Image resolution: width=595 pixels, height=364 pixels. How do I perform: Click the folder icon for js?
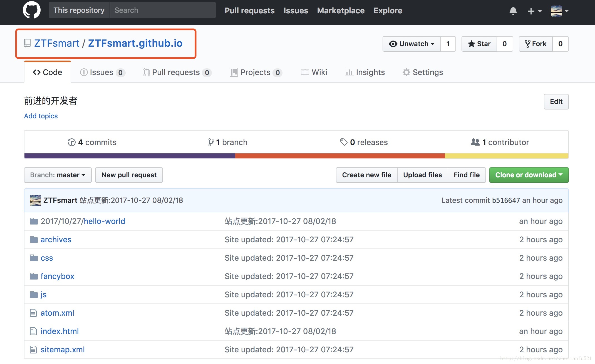click(34, 295)
